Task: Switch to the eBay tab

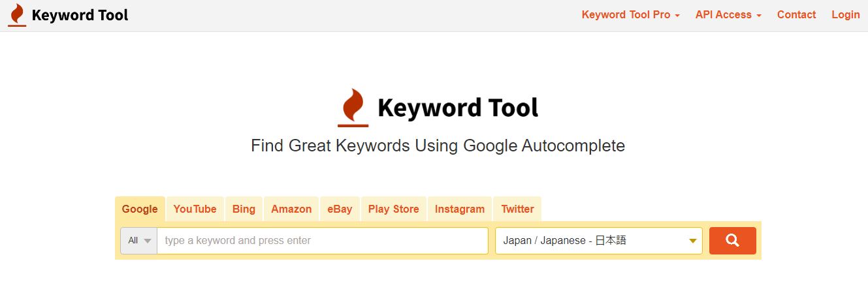Action: pyautogui.click(x=340, y=209)
